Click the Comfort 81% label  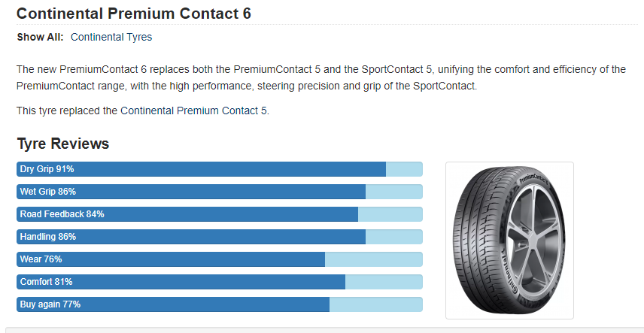(47, 282)
